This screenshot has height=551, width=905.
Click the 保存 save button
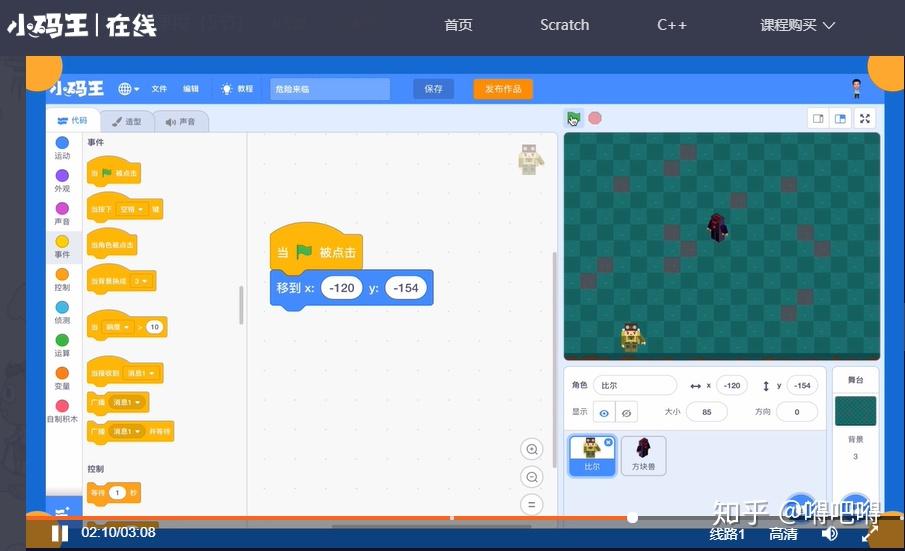coord(433,89)
